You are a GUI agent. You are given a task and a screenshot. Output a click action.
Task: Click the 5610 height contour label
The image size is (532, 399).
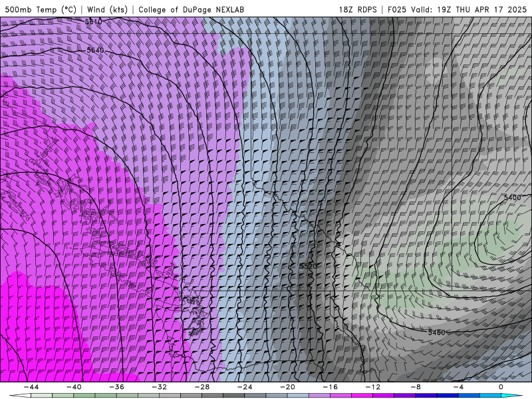point(93,22)
